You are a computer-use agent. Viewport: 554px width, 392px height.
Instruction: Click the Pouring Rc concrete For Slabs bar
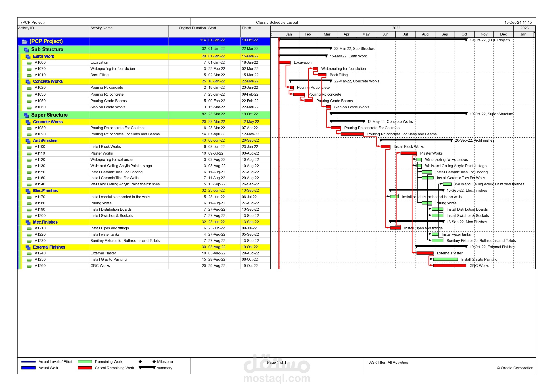tap(352, 134)
